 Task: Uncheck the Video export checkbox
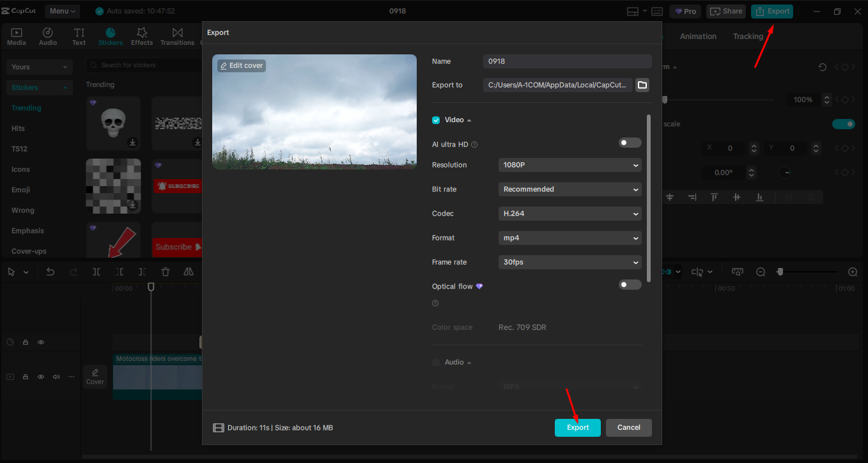click(x=436, y=120)
